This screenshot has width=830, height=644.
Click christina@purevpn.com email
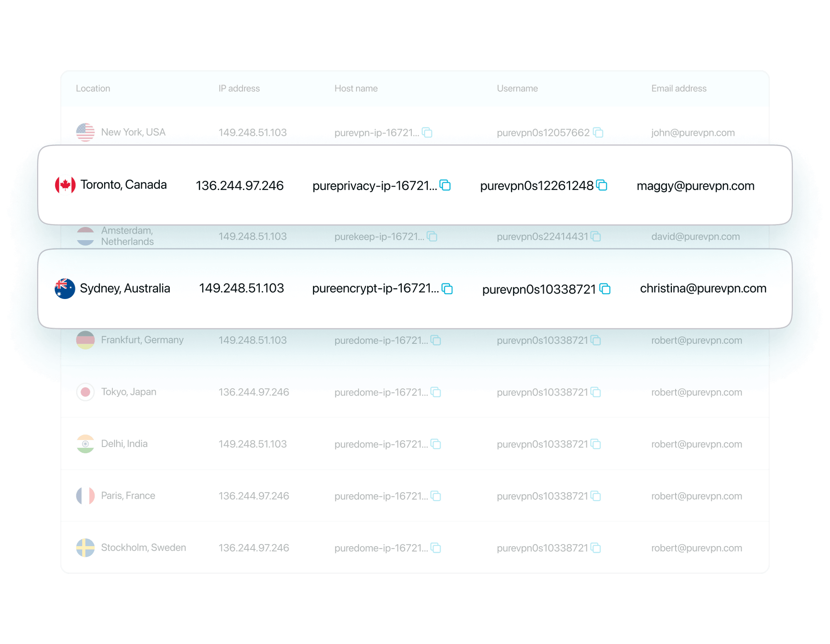703,288
